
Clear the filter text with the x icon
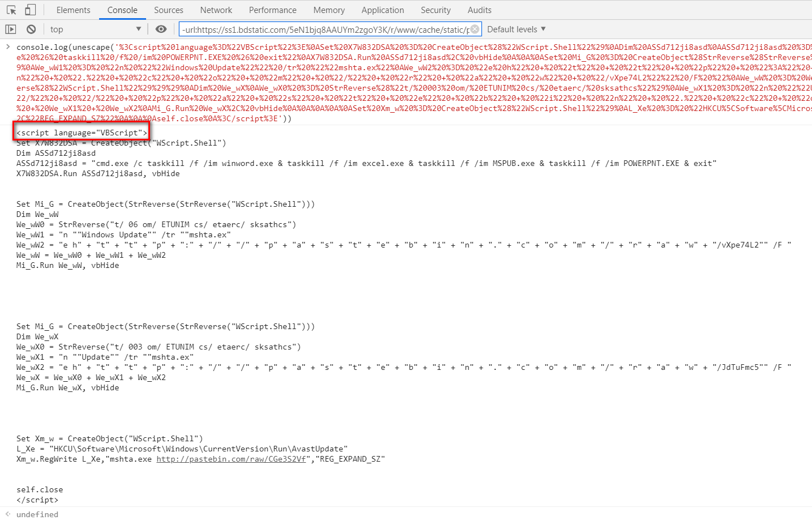475,29
